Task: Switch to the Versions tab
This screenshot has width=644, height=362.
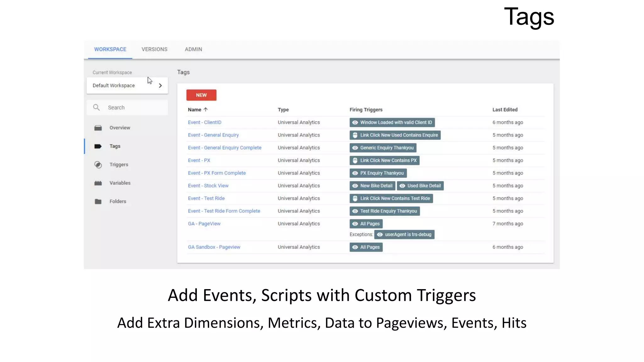Action: tap(154, 49)
